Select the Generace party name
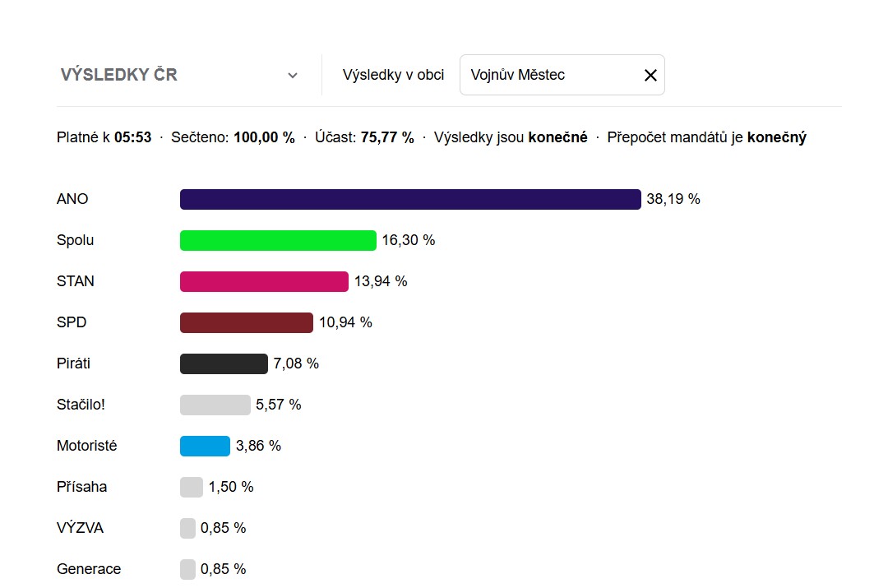Image resolution: width=874 pixels, height=588 pixels. [x=89, y=569]
